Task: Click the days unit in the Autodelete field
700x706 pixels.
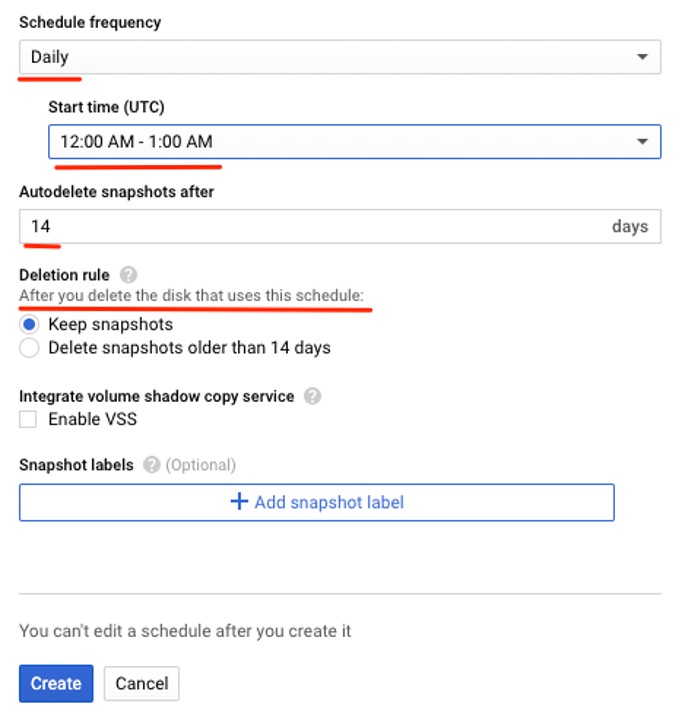Action: [630, 227]
